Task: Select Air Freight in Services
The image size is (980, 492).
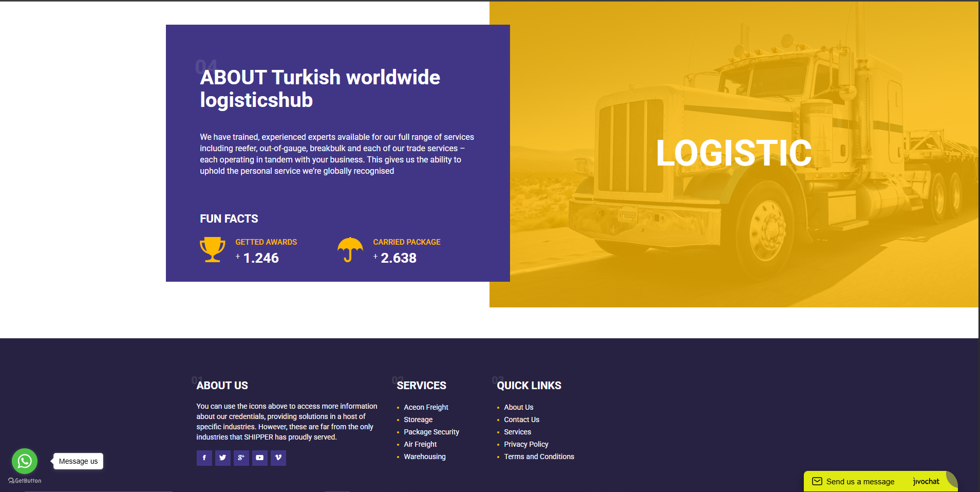Action: [x=420, y=444]
